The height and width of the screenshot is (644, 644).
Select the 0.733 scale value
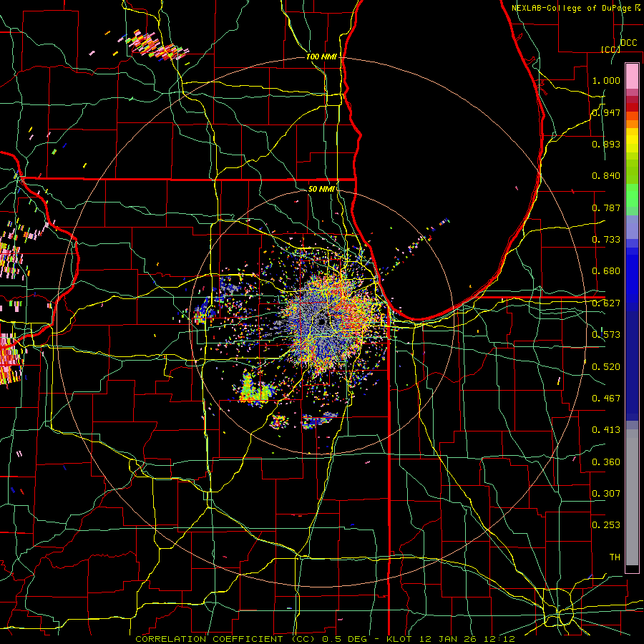[606, 240]
